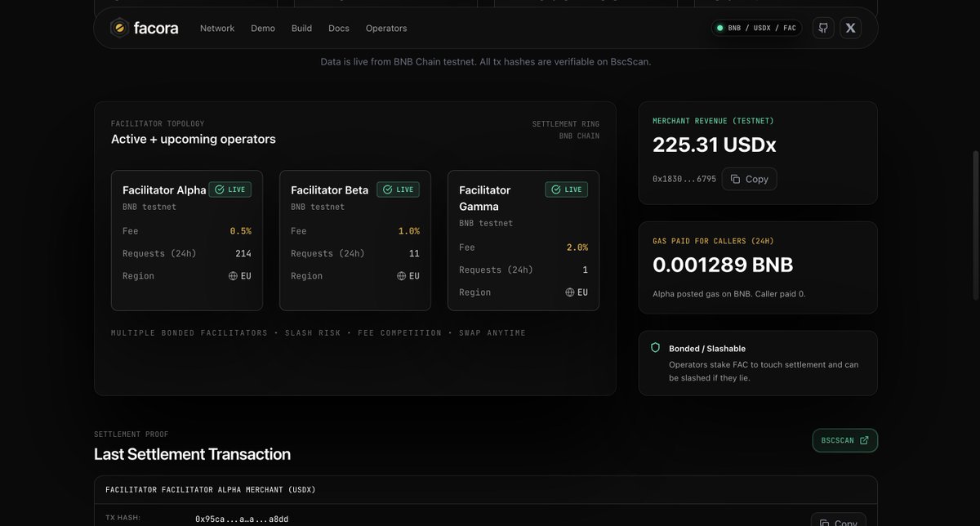Click the copy icon next to the merchant address
Viewport: 980px width, 526px height.
tap(737, 179)
